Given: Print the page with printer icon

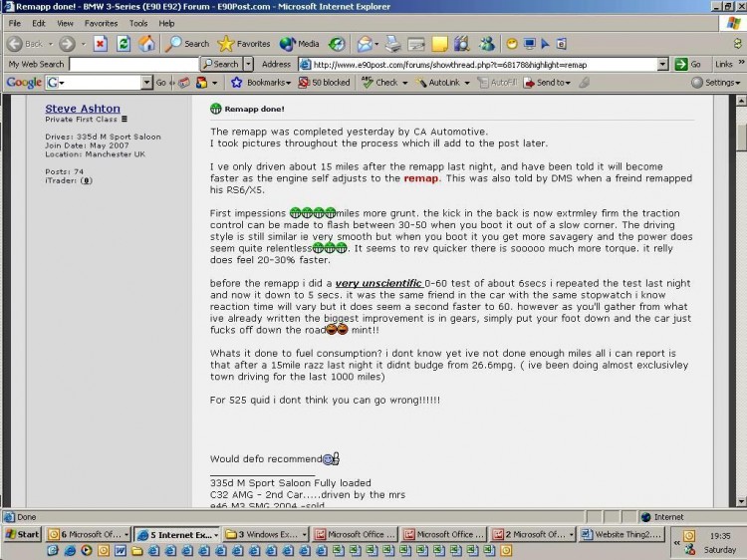Looking at the screenshot, I should [x=393, y=44].
